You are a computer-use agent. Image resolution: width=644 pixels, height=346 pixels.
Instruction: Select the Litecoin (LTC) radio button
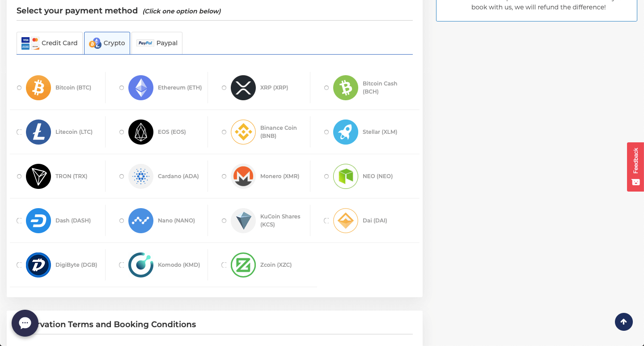point(19,132)
